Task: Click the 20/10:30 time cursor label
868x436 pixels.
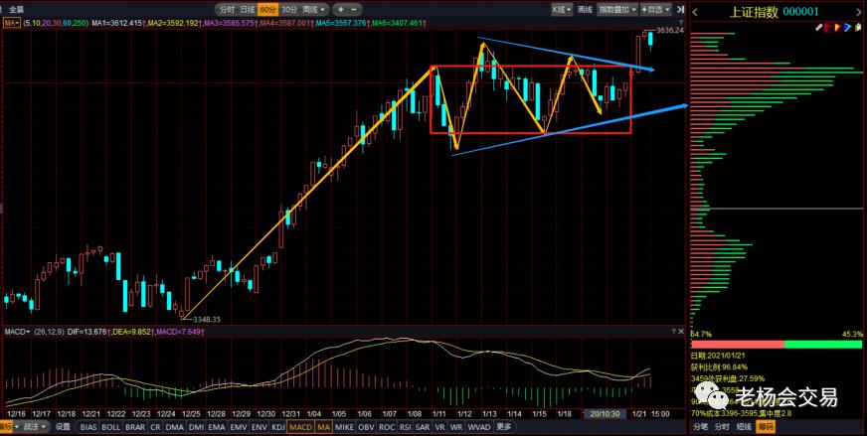Action: [606, 414]
